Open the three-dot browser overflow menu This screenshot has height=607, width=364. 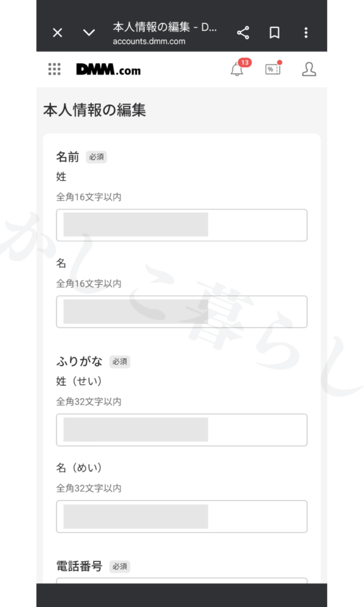tap(306, 33)
